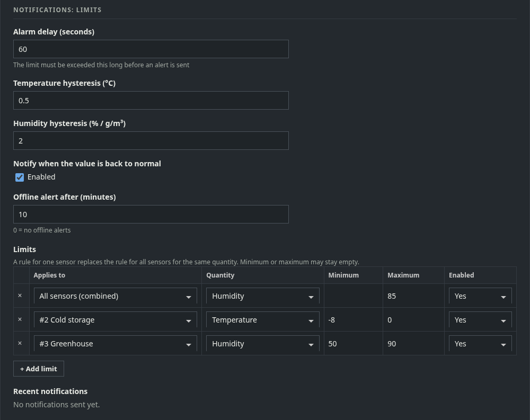The height and width of the screenshot is (420, 530).
Task: Click Maximum value 90 in Greenhouse row
Action: pyautogui.click(x=413, y=344)
